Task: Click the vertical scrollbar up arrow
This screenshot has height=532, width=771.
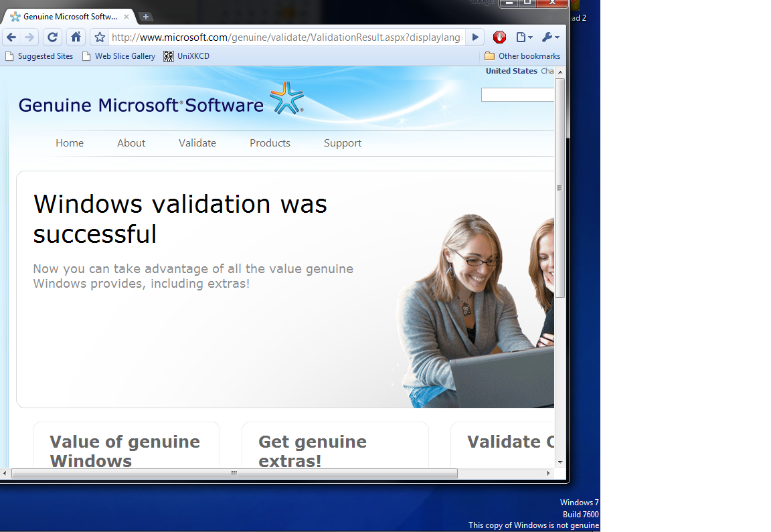Action: tap(560, 72)
